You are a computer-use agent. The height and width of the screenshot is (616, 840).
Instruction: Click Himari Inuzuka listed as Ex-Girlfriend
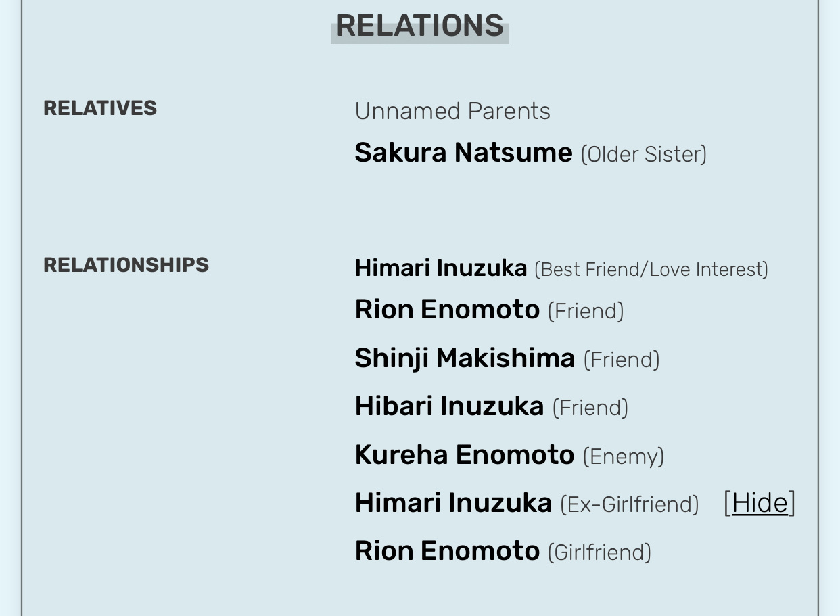(453, 503)
